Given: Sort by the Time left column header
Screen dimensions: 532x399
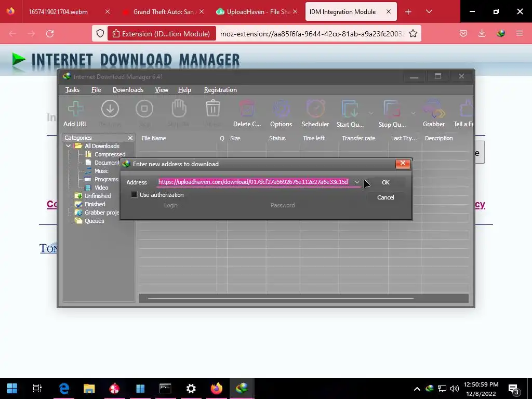Looking at the screenshot, I should pos(320,138).
